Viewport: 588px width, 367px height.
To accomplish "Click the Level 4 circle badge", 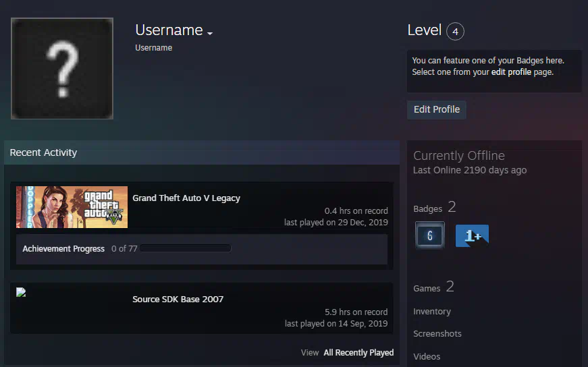I will click(x=455, y=32).
